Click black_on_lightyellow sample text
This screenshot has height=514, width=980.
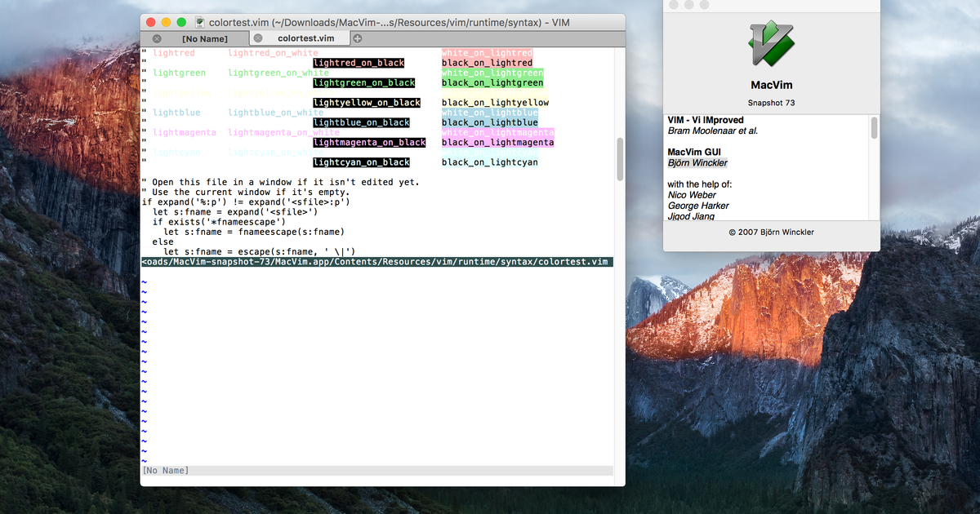[x=495, y=103]
